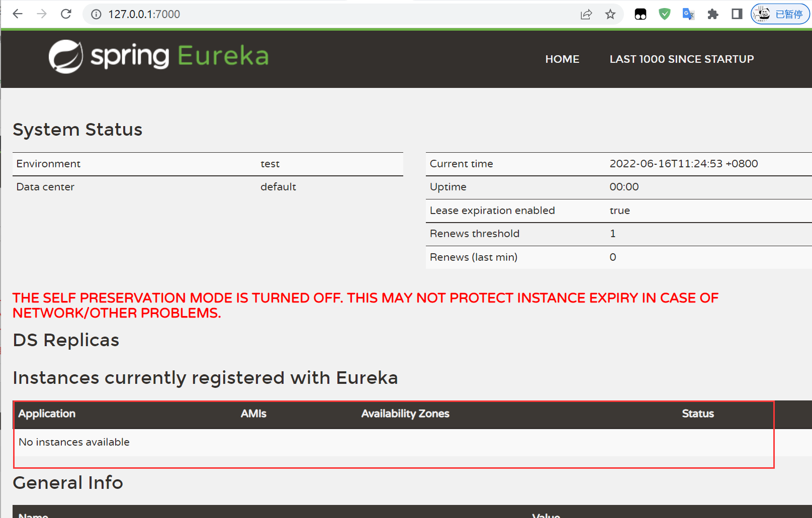Share this page from the address bar
The image size is (812, 518).
[586, 14]
